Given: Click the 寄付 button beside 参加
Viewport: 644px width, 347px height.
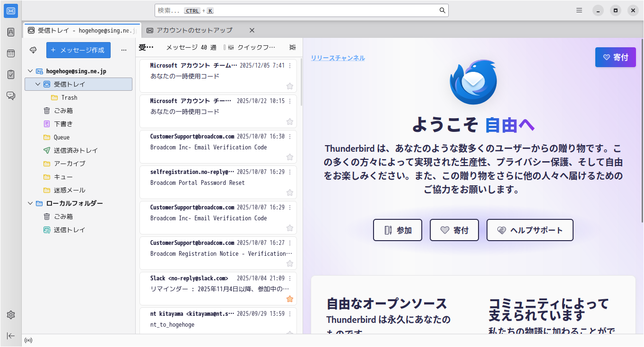Looking at the screenshot, I should (x=454, y=230).
